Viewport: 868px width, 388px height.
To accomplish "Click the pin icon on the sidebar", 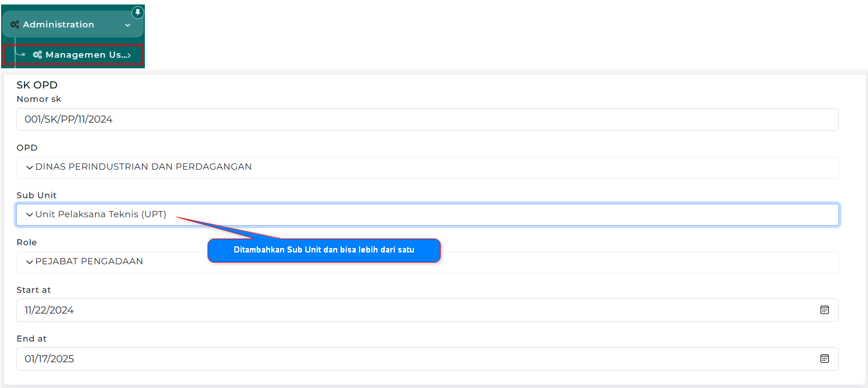I will point(137,12).
